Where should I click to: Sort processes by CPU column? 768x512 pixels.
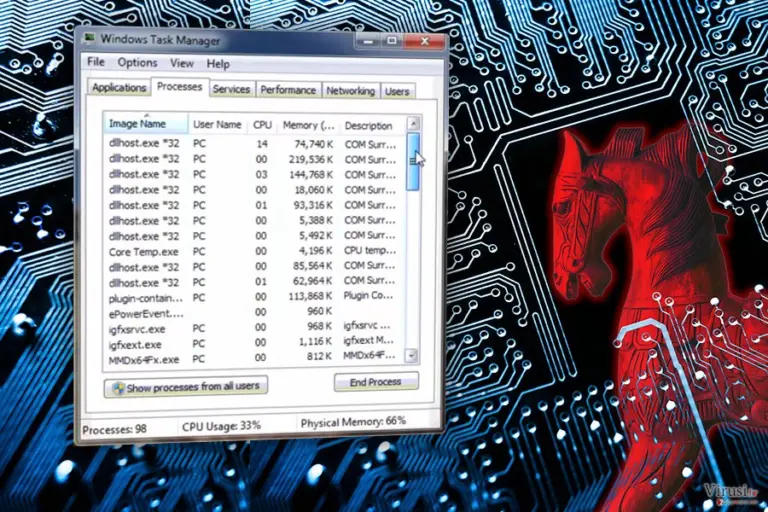[262, 125]
